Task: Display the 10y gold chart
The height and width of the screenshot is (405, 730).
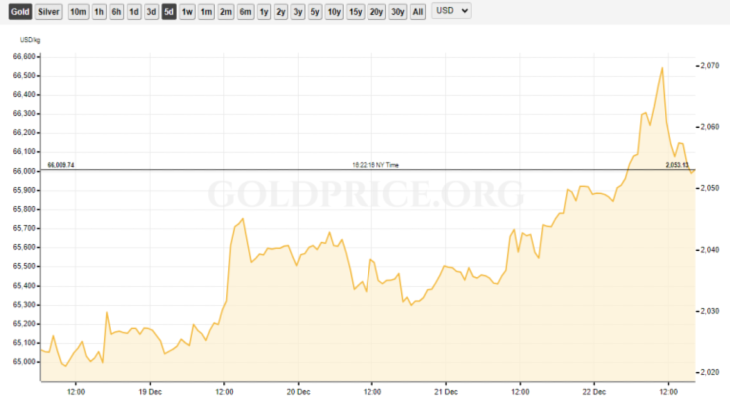Action: click(334, 12)
